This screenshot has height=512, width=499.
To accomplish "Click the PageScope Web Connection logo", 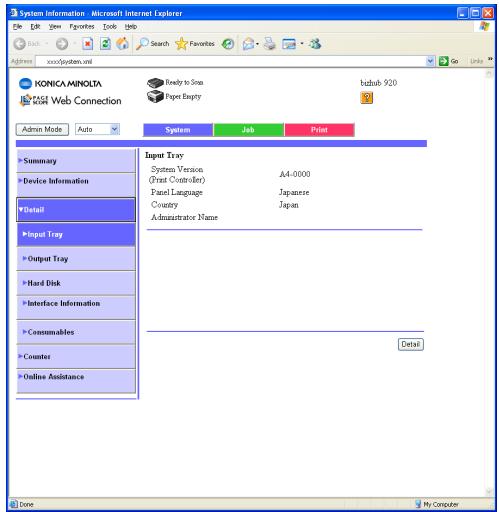I will (x=70, y=100).
